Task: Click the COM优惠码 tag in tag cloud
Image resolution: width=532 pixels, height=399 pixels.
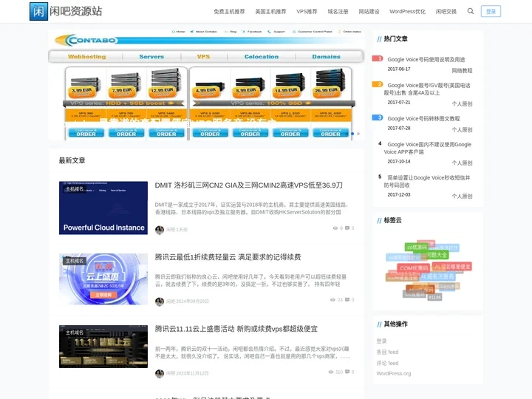Action: coord(414,268)
